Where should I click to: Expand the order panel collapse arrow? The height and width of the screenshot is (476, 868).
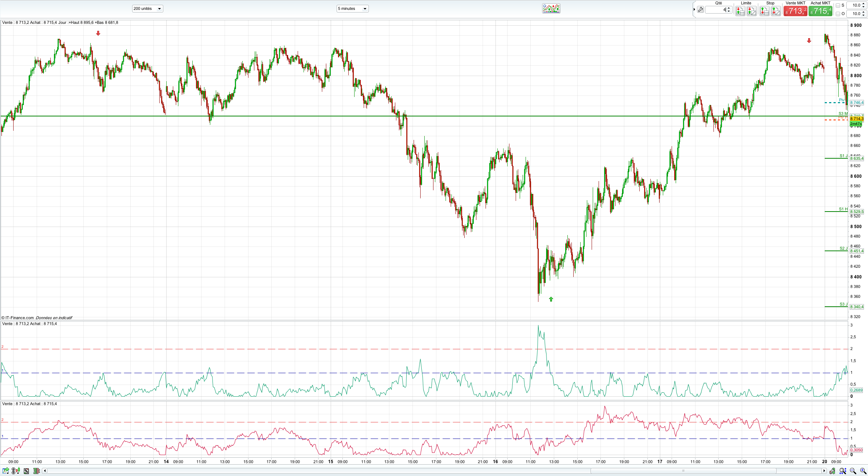[x=694, y=10]
